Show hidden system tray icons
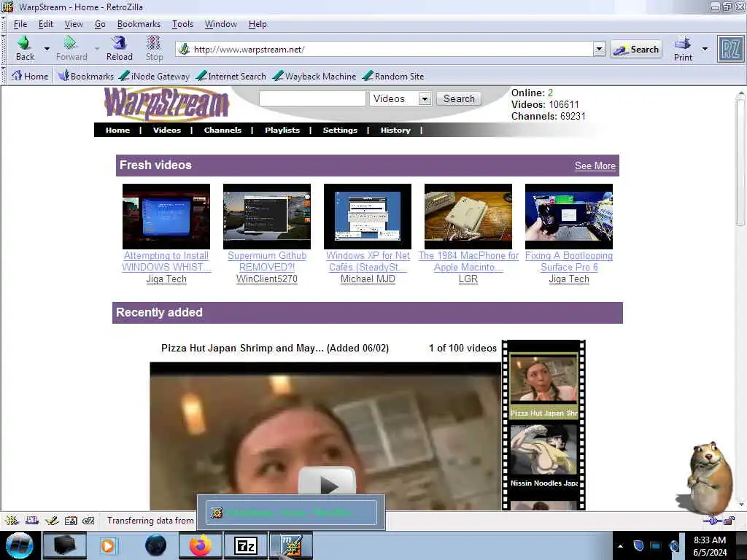Viewport: 747px width, 560px height. pyautogui.click(x=620, y=546)
